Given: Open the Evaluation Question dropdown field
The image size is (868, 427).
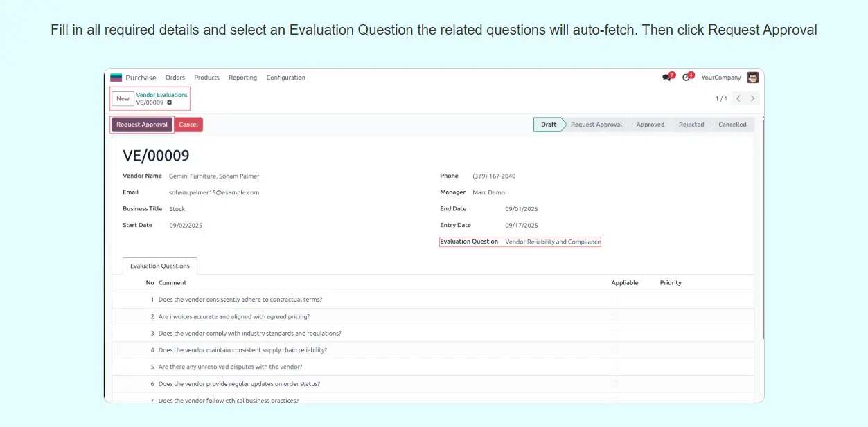Looking at the screenshot, I should pos(552,242).
